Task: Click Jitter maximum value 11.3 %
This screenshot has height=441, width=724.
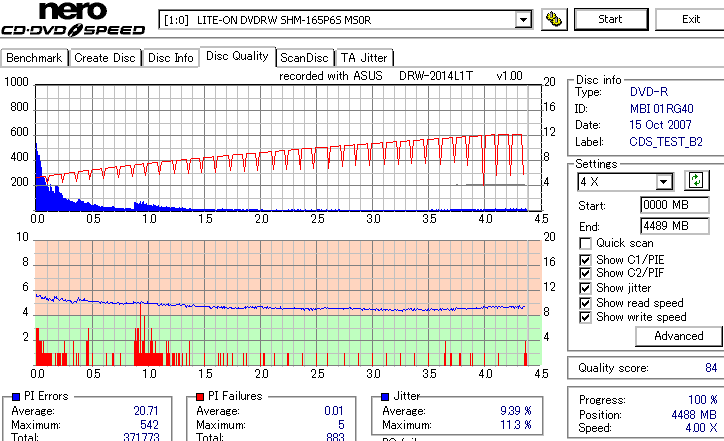Action: 516,425
